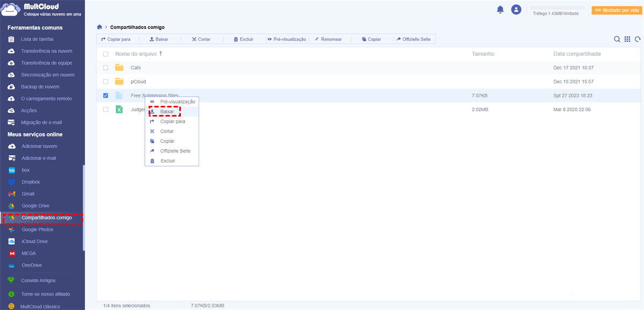Click Copiar in the toolbar
The width and height of the screenshot is (644, 310).
371,39
